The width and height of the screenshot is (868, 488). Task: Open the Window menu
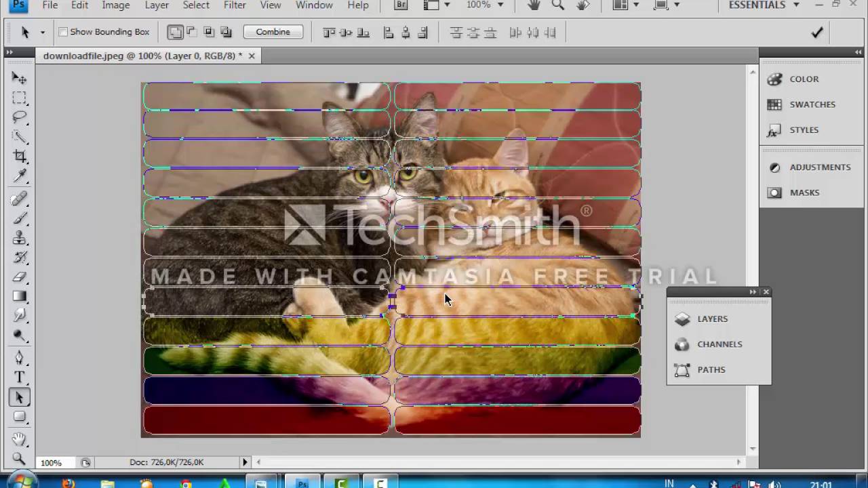click(x=314, y=5)
